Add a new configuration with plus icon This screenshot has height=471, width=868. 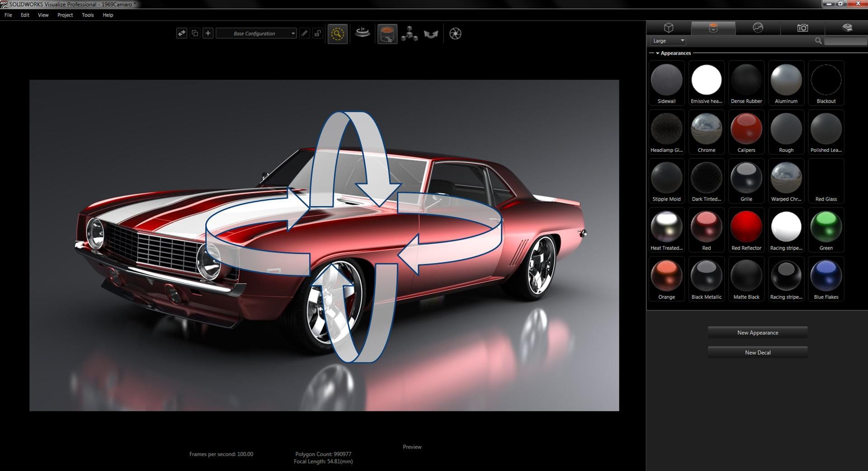tap(208, 33)
